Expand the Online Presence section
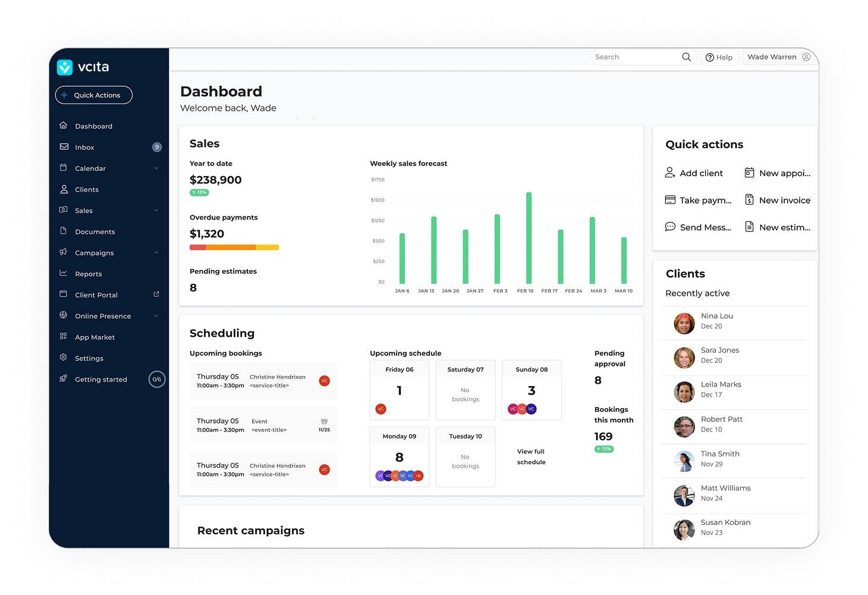This screenshot has height=595, width=868. (x=156, y=316)
